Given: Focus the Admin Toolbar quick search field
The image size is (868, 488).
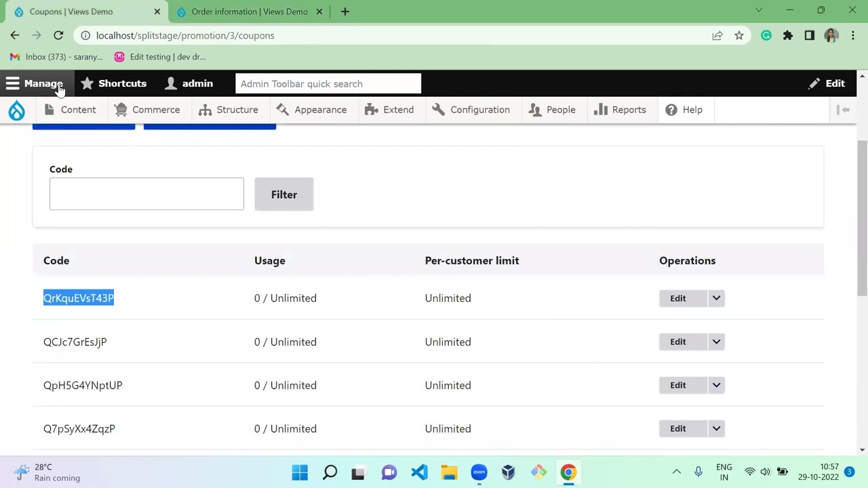Looking at the screenshot, I should [328, 83].
